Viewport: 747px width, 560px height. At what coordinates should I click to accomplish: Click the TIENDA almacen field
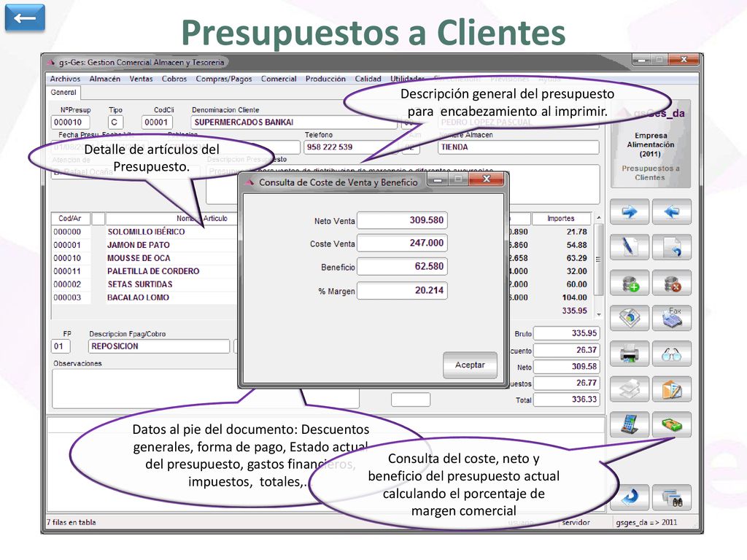point(518,147)
